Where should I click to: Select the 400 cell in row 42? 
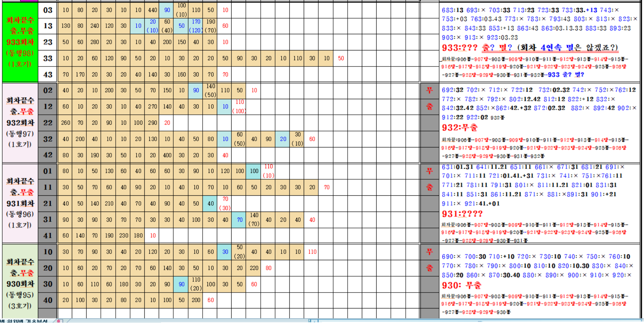click(167, 155)
